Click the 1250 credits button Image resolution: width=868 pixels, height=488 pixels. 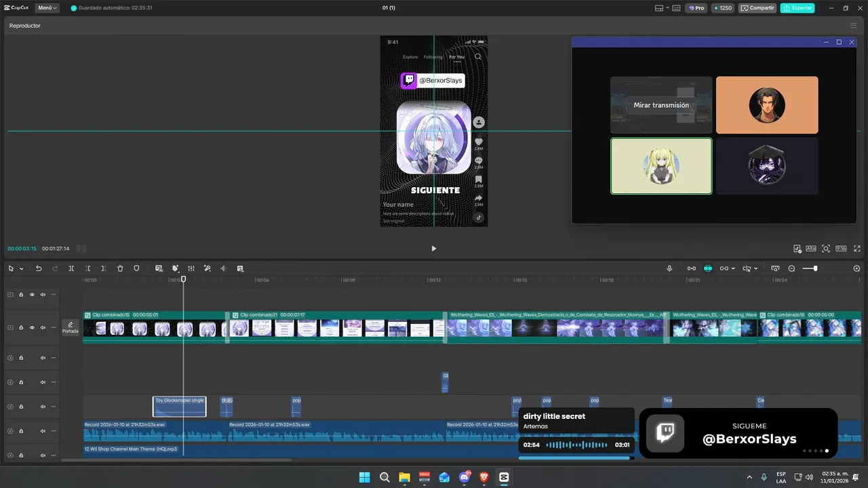pyautogui.click(x=723, y=8)
